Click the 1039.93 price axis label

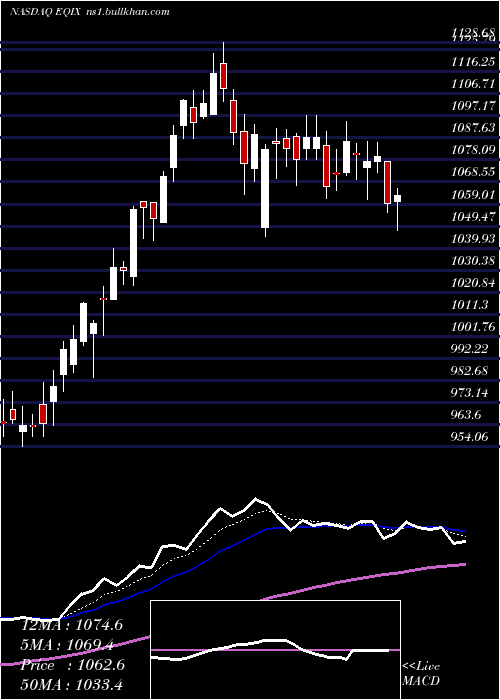[x=473, y=238]
